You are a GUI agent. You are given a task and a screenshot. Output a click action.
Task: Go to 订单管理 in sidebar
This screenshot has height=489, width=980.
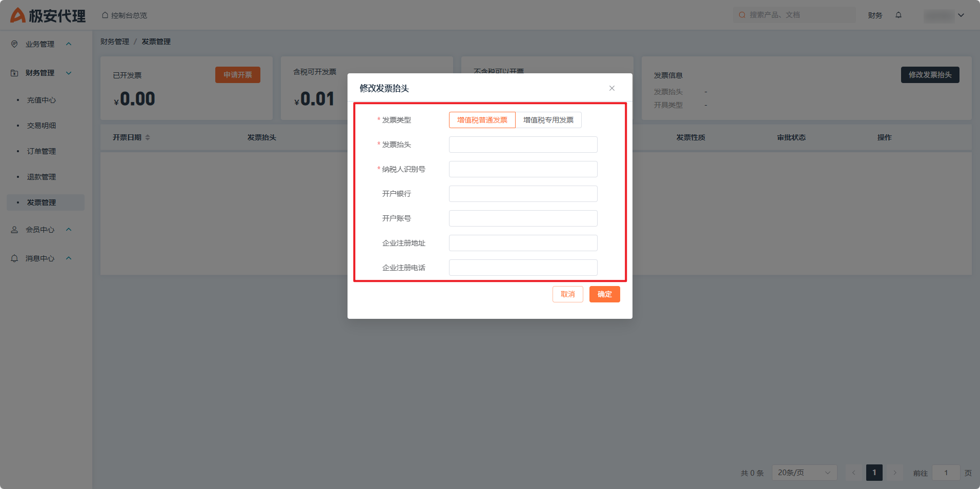coord(42,151)
